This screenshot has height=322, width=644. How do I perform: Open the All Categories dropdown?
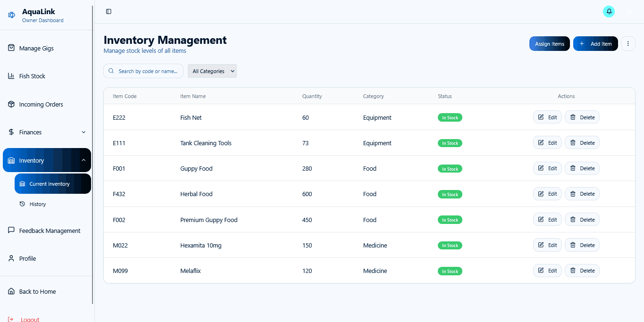[x=212, y=71]
